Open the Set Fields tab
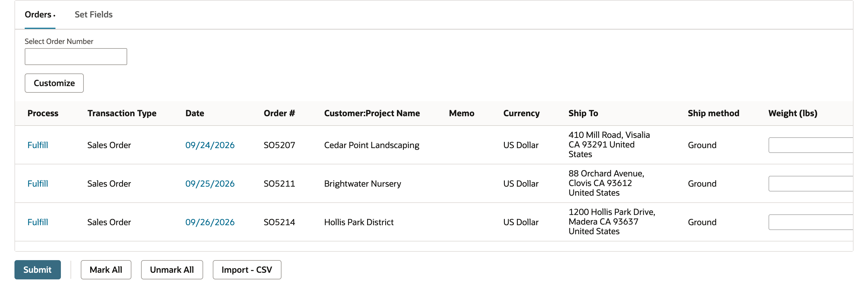Image resolution: width=868 pixels, height=283 pixels. pos(94,14)
